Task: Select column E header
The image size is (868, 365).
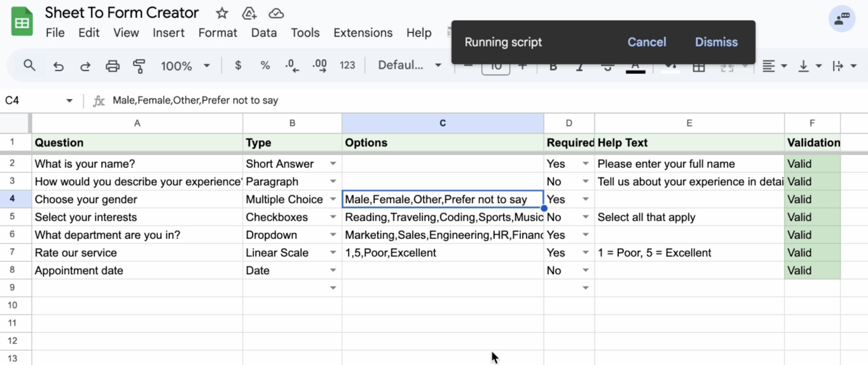Action: [x=689, y=123]
